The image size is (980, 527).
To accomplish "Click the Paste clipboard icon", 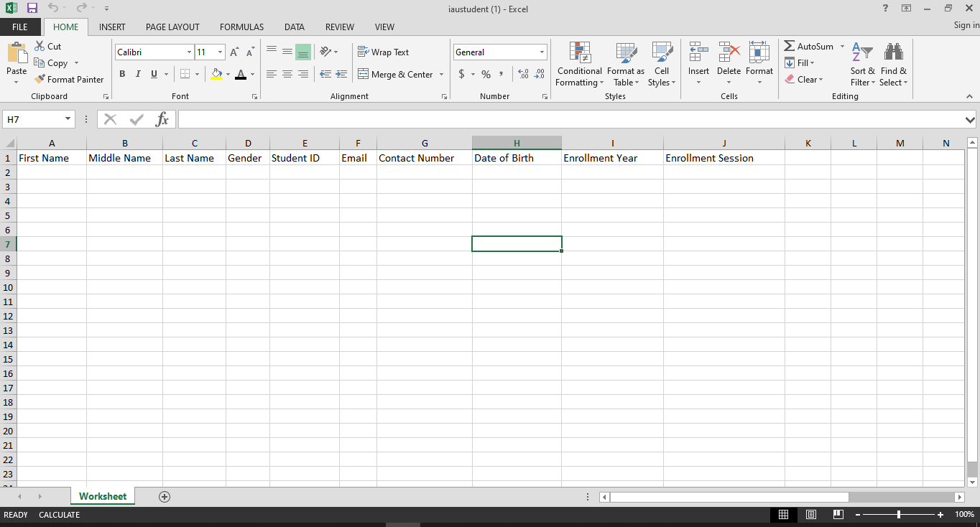I will click(17, 53).
